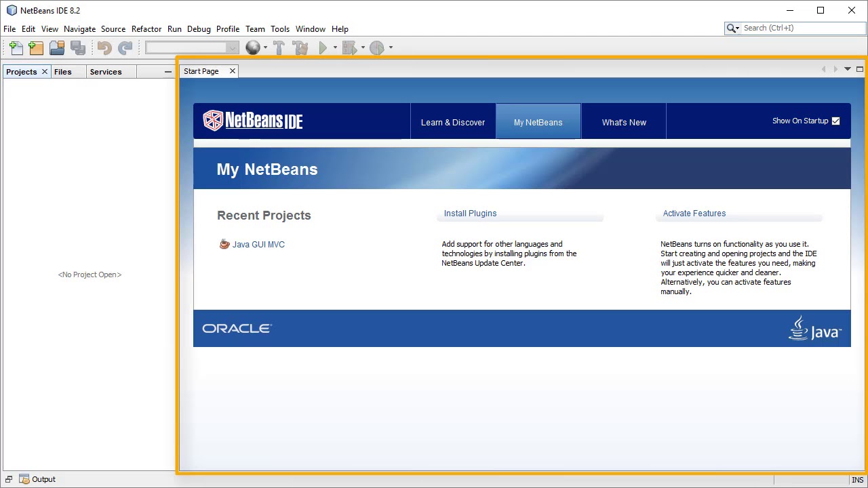Open the Run menu
The width and height of the screenshot is (868, 488).
pos(174,29)
